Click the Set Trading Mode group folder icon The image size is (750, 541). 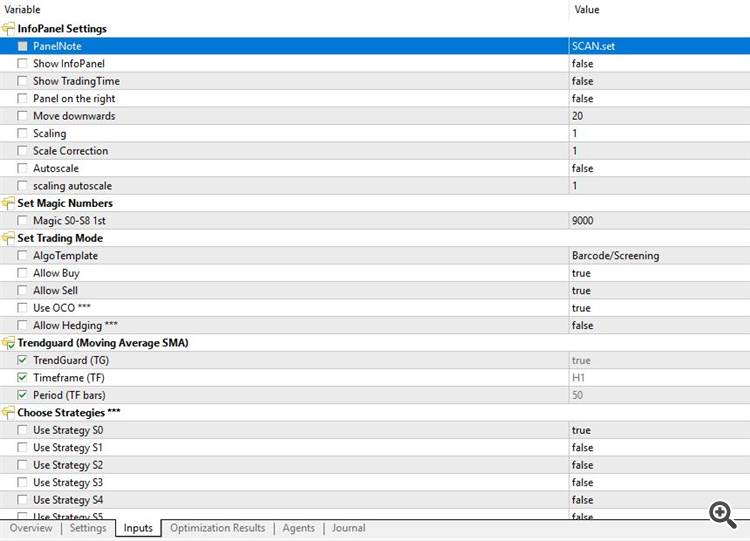coord(8,238)
